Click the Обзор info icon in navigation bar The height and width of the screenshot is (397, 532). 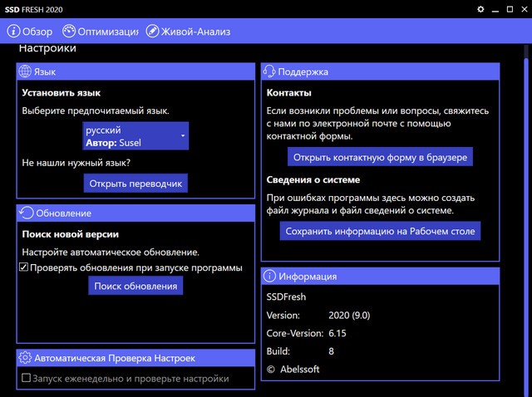(14, 32)
